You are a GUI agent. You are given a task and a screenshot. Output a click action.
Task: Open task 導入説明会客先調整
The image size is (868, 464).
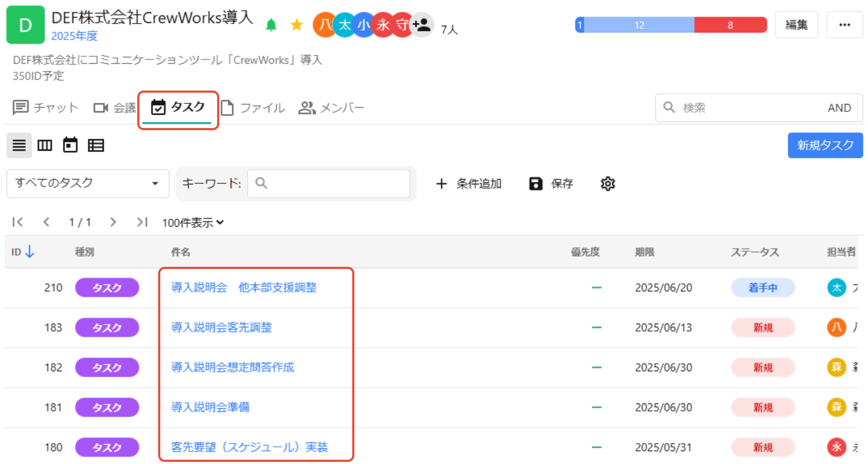click(221, 327)
